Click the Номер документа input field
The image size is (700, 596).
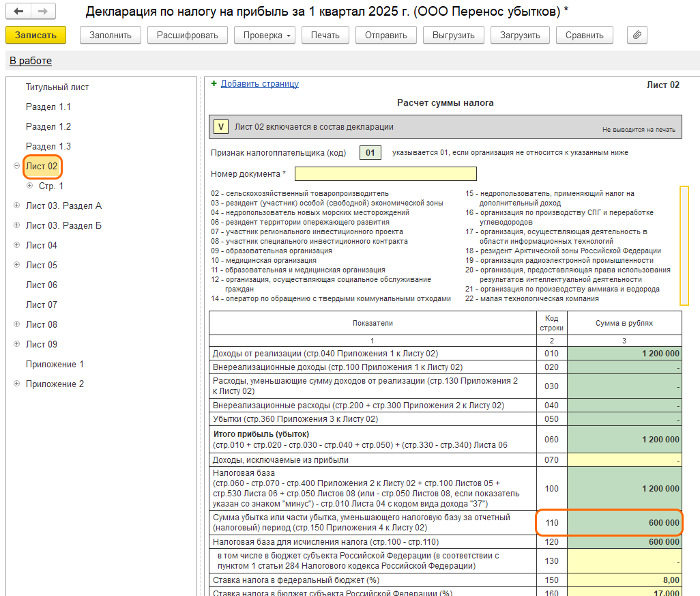click(x=385, y=174)
